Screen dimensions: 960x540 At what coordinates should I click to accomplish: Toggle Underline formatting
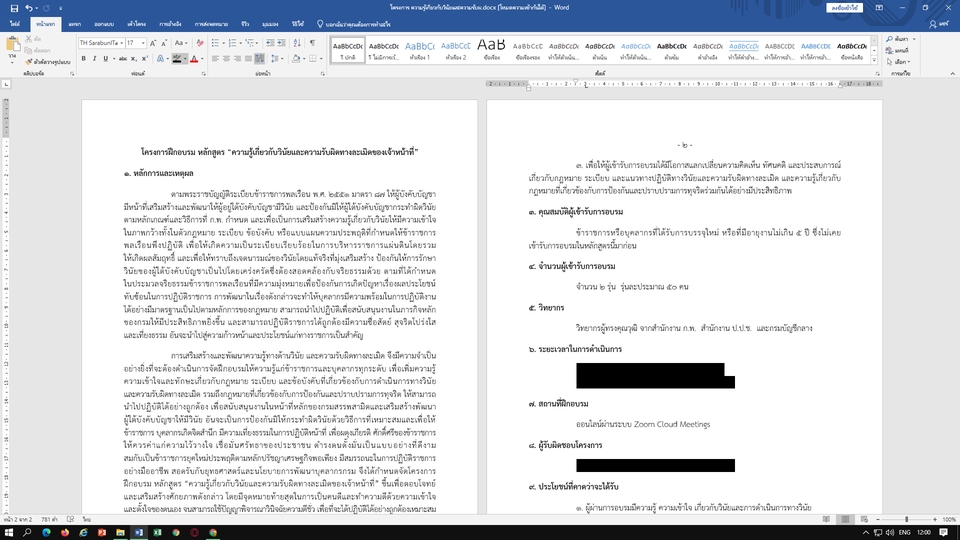click(105, 59)
